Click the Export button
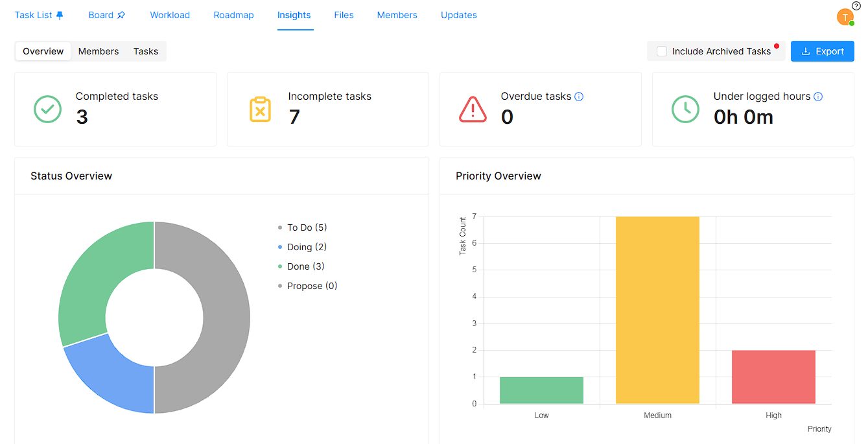The image size is (868, 444). point(822,51)
